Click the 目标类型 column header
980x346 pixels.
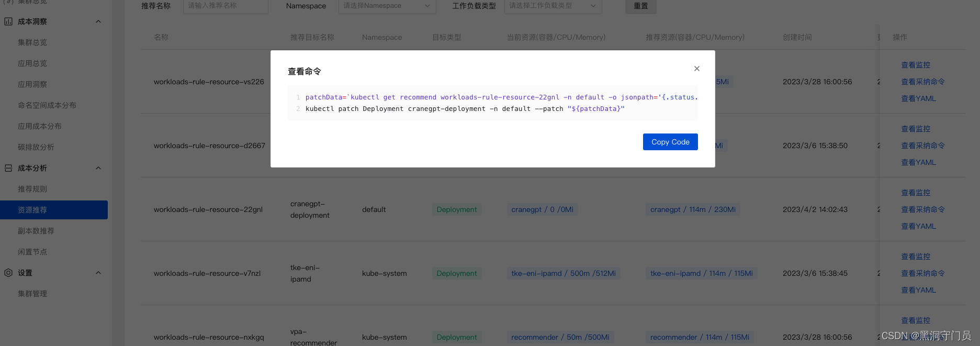click(447, 37)
